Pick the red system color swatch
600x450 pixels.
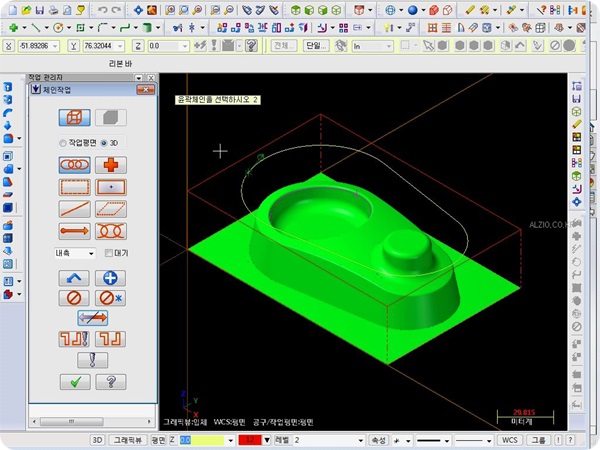250,440
